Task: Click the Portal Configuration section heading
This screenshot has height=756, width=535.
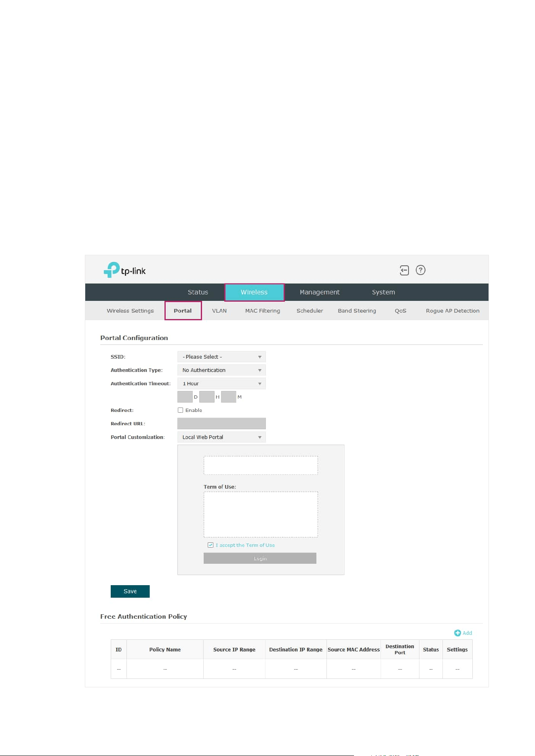Action: click(134, 338)
